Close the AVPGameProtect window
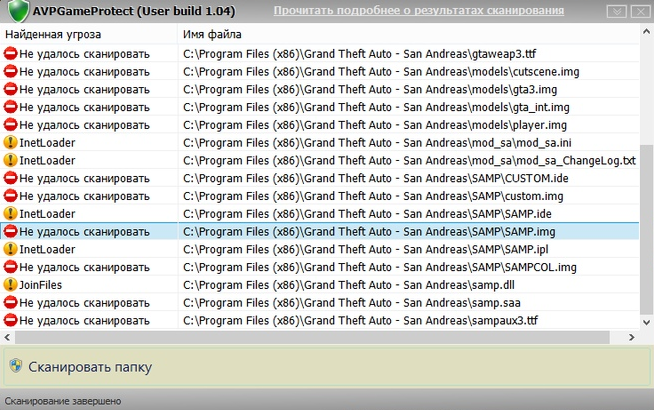The width and height of the screenshot is (654, 410). pyautogui.click(x=640, y=11)
